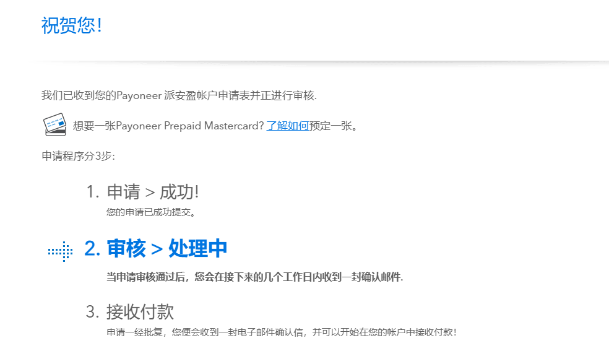Click the 当申请审核通过后 confirmation email sentence
Image resolution: width=609 pixels, height=364 pixels.
click(255, 277)
